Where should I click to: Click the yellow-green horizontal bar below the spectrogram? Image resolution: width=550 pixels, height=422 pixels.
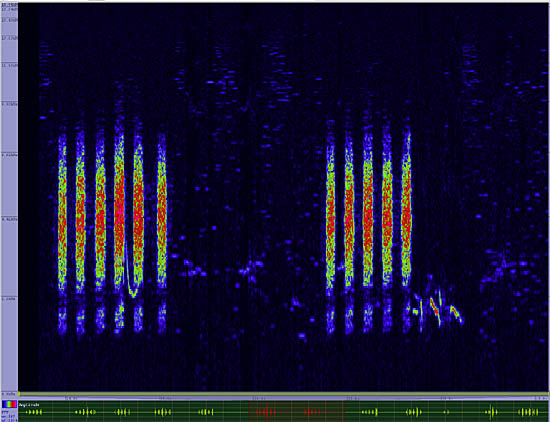tap(283, 394)
